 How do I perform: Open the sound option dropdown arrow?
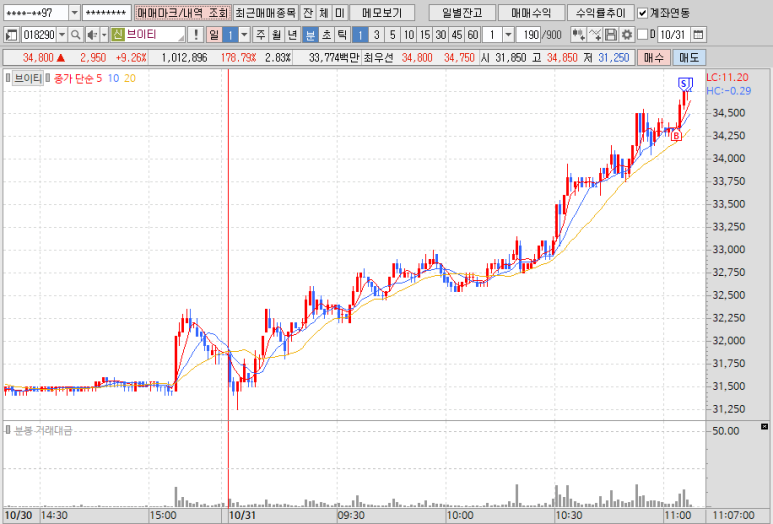coord(104,35)
